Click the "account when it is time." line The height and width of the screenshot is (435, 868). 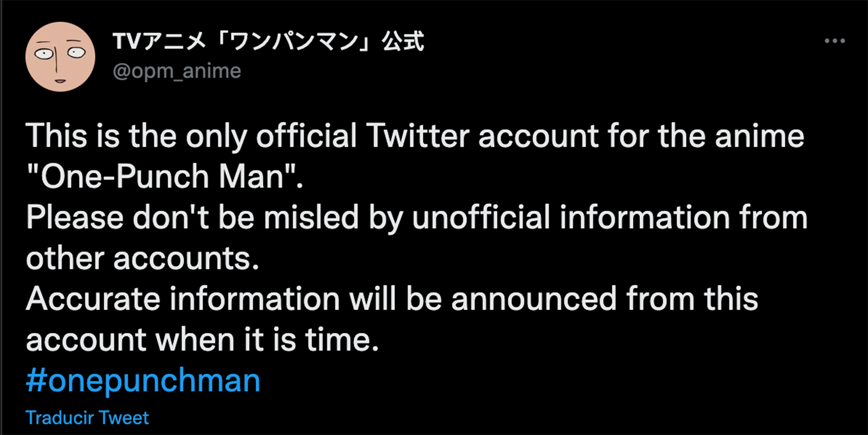coord(202,341)
